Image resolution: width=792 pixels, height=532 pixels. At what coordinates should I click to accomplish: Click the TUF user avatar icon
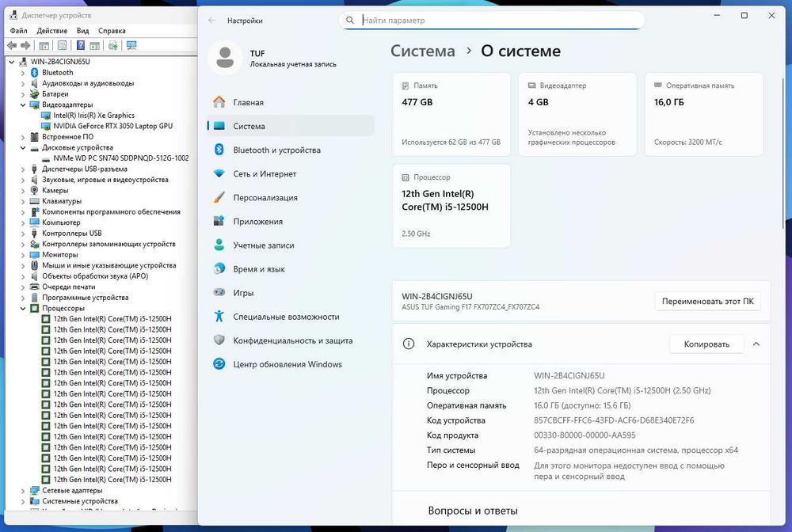click(x=225, y=58)
